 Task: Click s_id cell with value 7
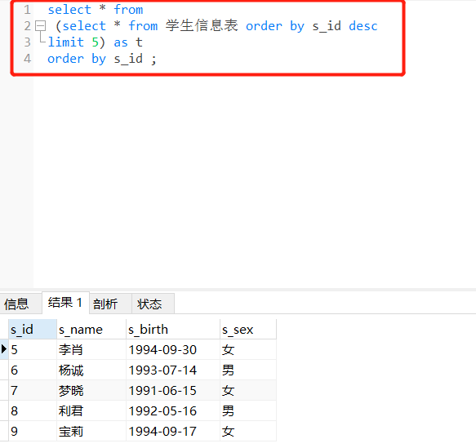pyautogui.click(x=33, y=390)
